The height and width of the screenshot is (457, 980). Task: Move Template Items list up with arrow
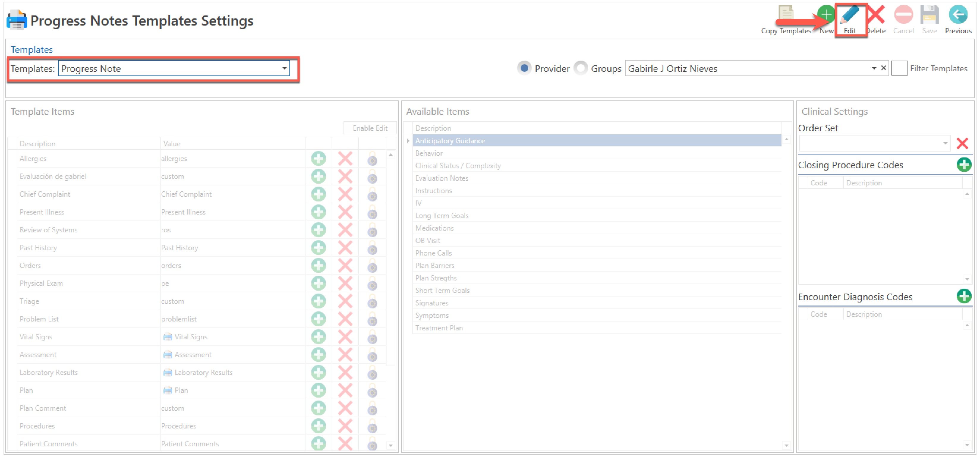point(390,155)
